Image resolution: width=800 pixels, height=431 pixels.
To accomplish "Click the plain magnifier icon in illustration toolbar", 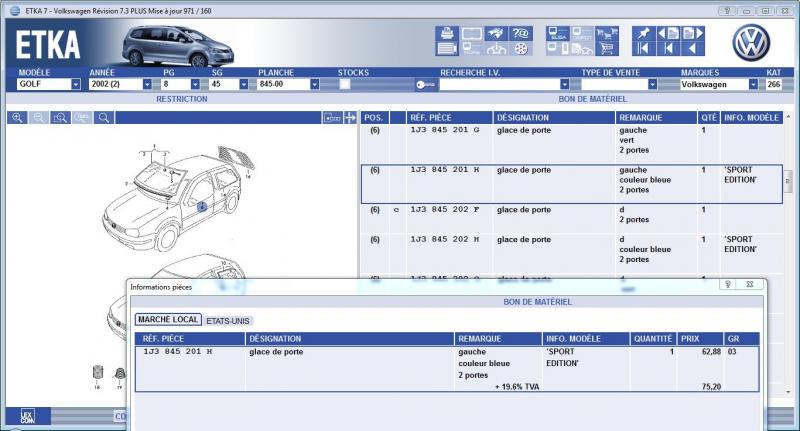I will tap(104, 118).
